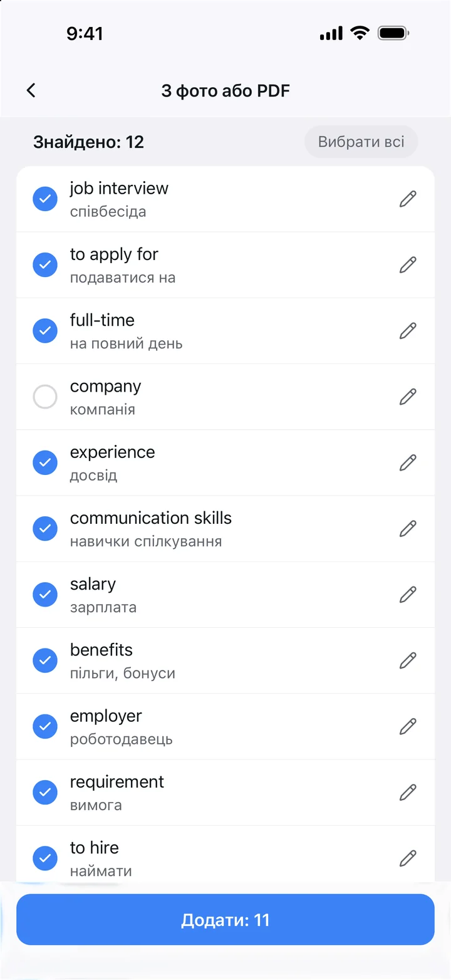Edit the 'benefits' word card

click(408, 660)
